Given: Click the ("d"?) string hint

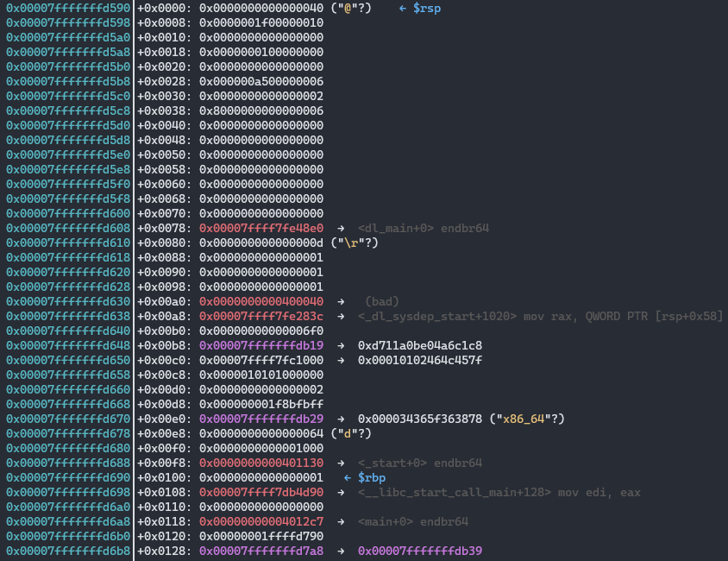Looking at the screenshot, I should [351, 433].
